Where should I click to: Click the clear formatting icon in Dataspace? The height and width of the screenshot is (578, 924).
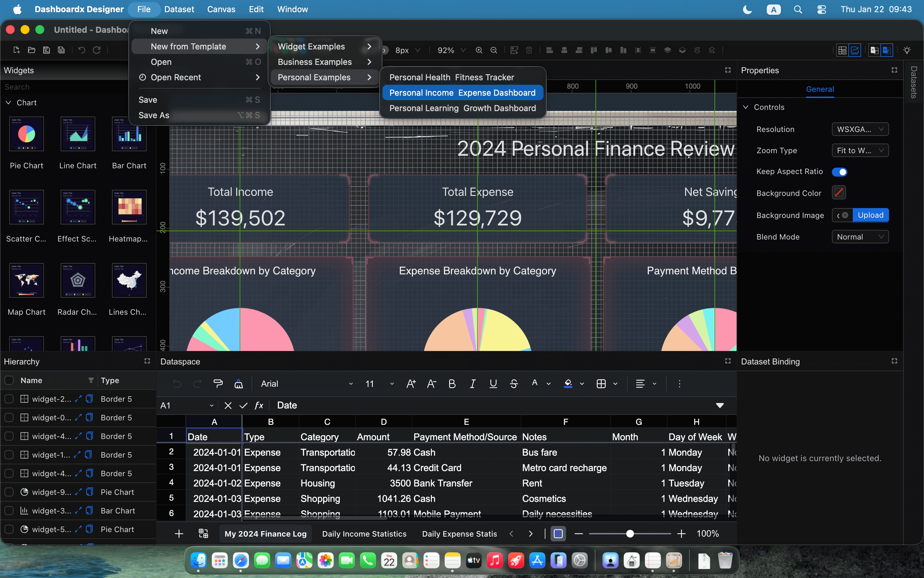coord(239,384)
